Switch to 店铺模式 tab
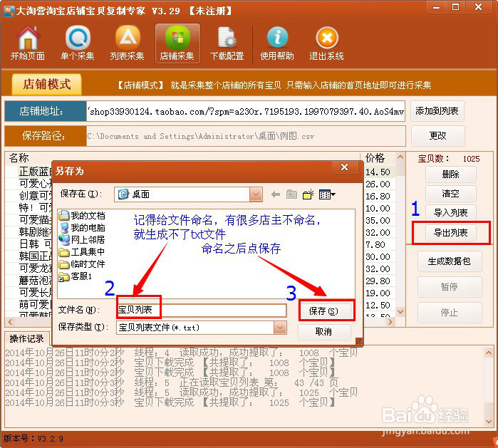This screenshot has width=498, height=448. (x=47, y=85)
